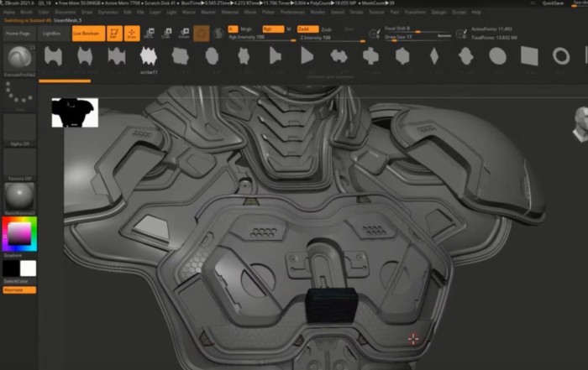This screenshot has height=370, width=588.
Task: Pick the ring-shaped mesh profile
Action: (560, 56)
